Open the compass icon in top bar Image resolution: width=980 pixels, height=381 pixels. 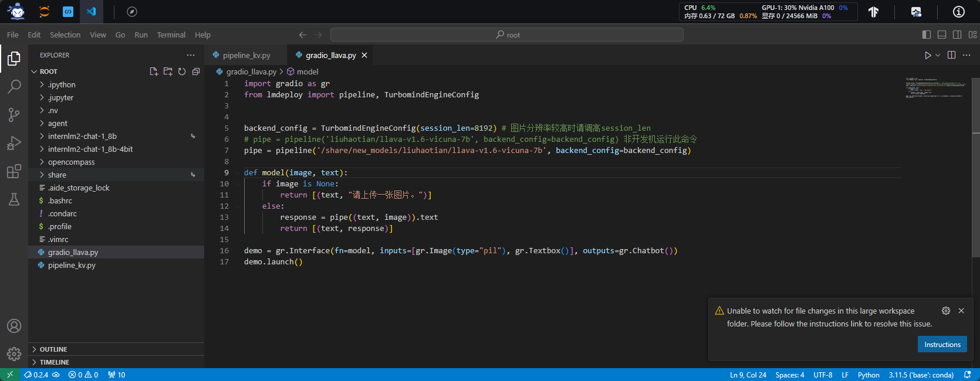tap(132, 12)
